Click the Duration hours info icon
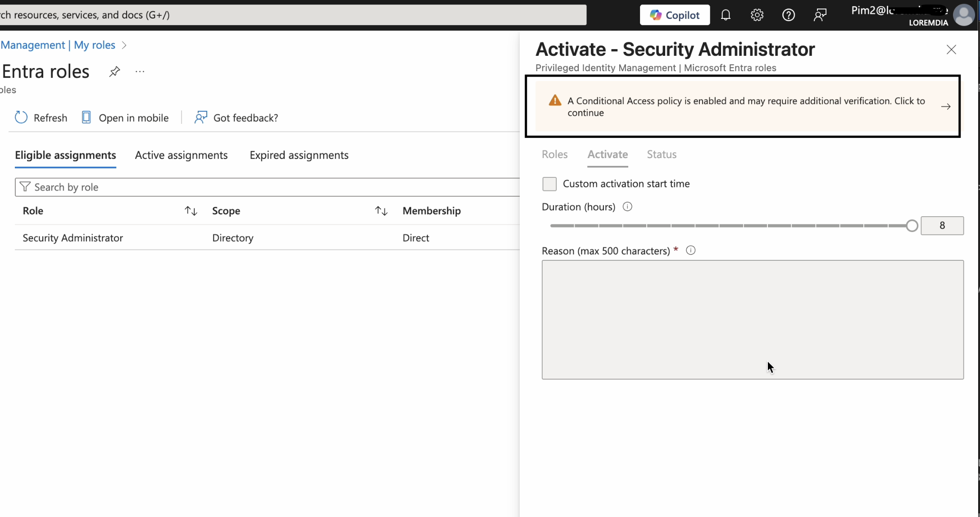The image size is (980, 517). pos(627,207)
